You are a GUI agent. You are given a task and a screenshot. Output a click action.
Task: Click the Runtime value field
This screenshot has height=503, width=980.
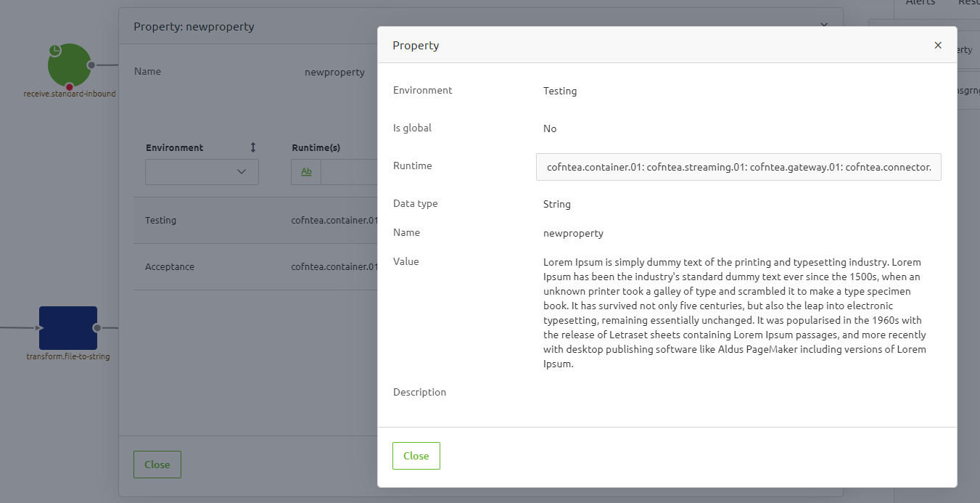pyautogui.click(x=738, y=167)
